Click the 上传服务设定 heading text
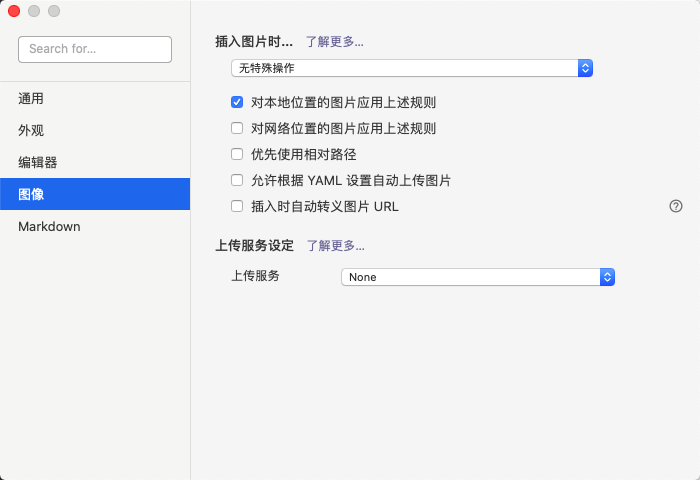 click(254, 245)
